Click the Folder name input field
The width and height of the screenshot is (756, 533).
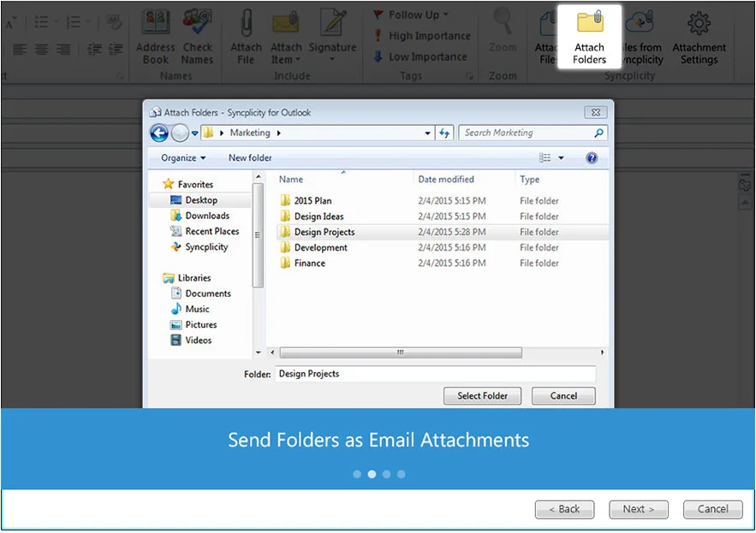pos(436,374)
